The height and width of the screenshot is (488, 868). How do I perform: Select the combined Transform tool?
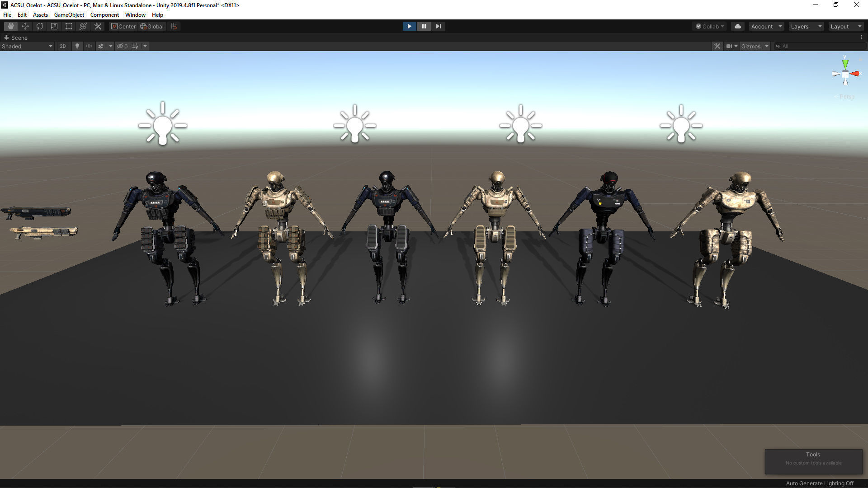tap(83, 26)
